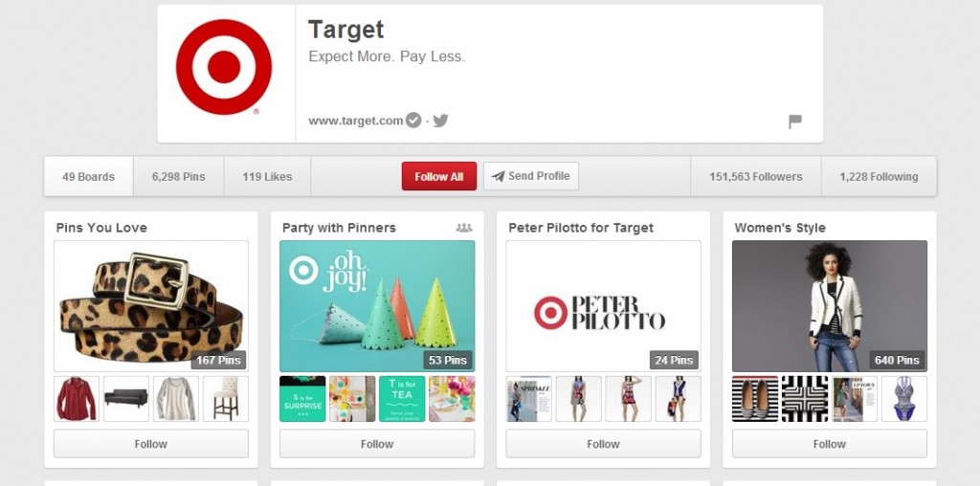View the 1,228 Following list
This screenshot has width=980, height=486.
tap(879, 177)
